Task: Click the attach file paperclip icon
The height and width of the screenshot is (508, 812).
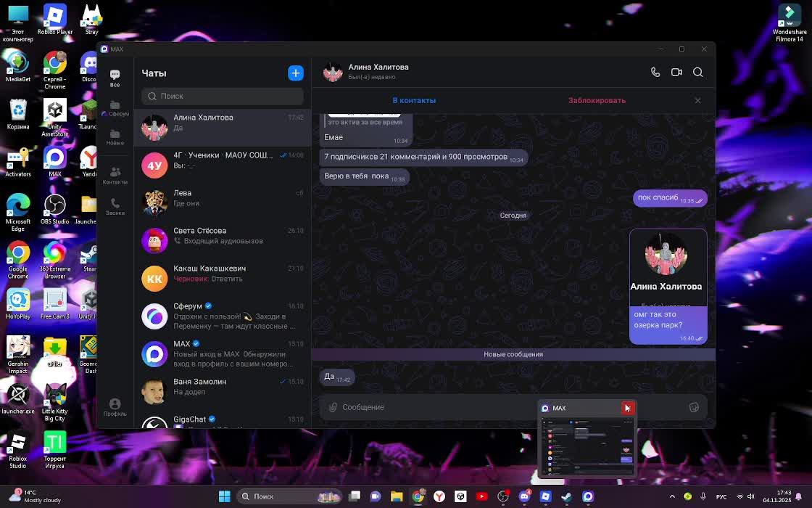Action: pyautogui.click(x=333, y=407)
